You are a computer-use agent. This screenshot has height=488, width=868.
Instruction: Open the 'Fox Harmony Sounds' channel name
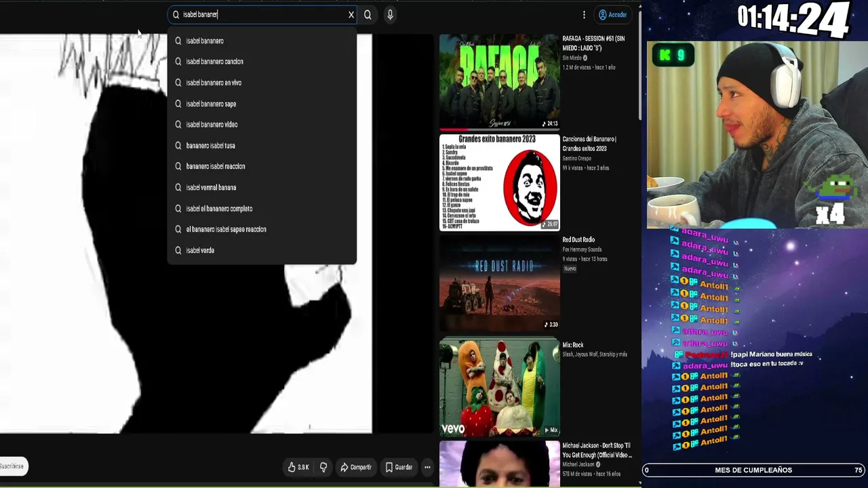coord(582,249)
